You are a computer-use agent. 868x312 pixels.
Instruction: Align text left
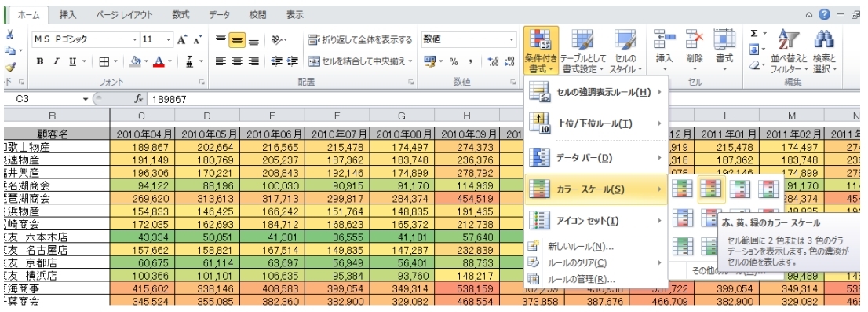tap(221, 61)
